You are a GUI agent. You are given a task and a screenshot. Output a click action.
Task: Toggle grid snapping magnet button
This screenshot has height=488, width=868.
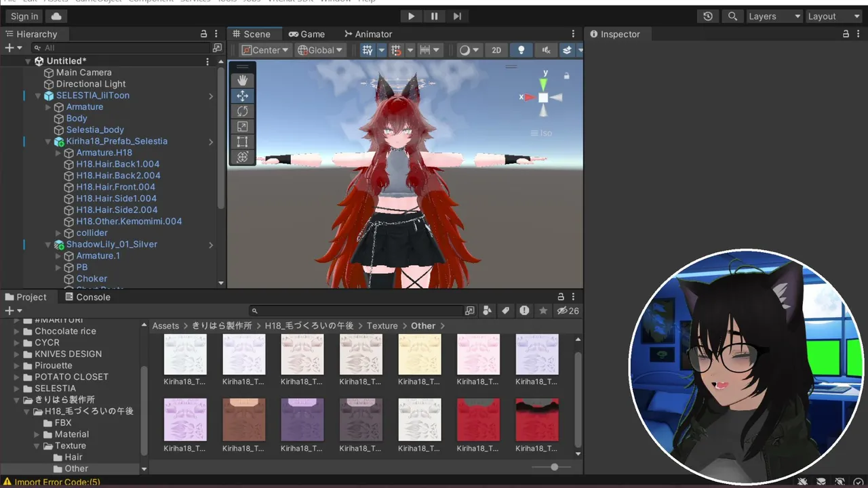(397, 50)
